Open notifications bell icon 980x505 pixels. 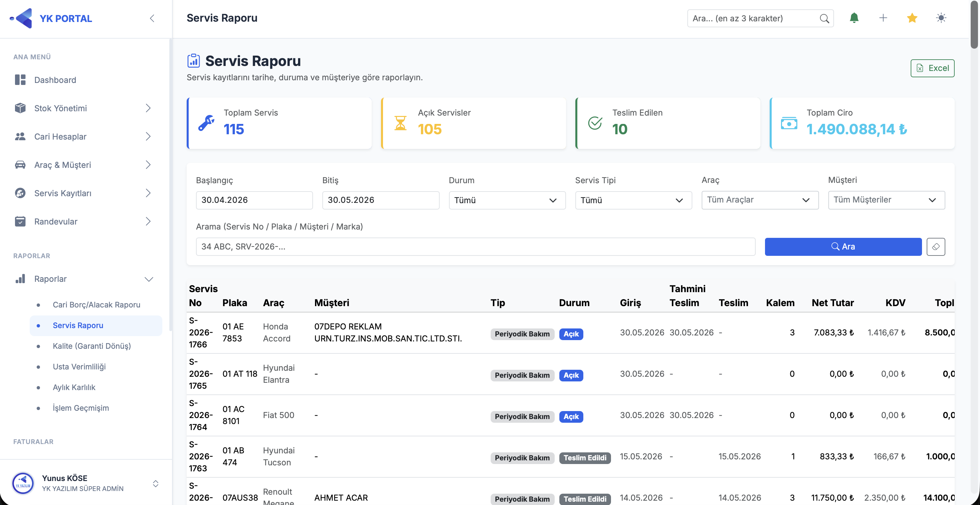(x=854, y=18)
